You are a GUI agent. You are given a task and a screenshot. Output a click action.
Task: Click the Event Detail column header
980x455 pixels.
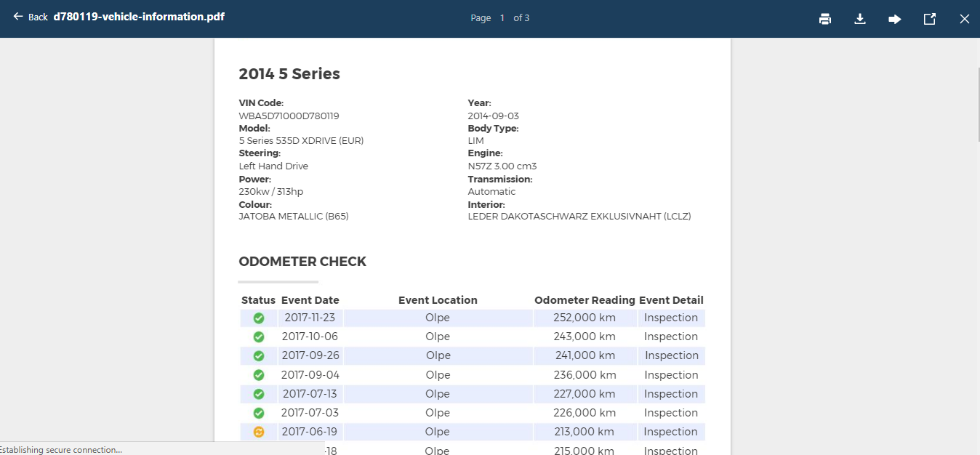(x=671, y=300)
